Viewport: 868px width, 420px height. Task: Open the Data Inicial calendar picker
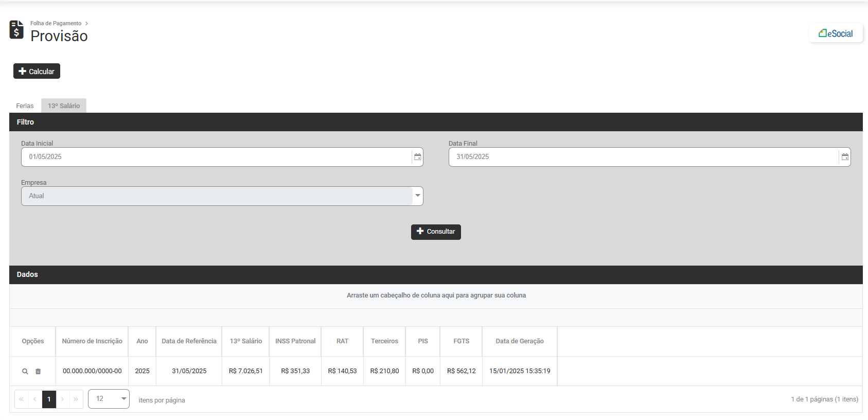[x=417, y=157]
